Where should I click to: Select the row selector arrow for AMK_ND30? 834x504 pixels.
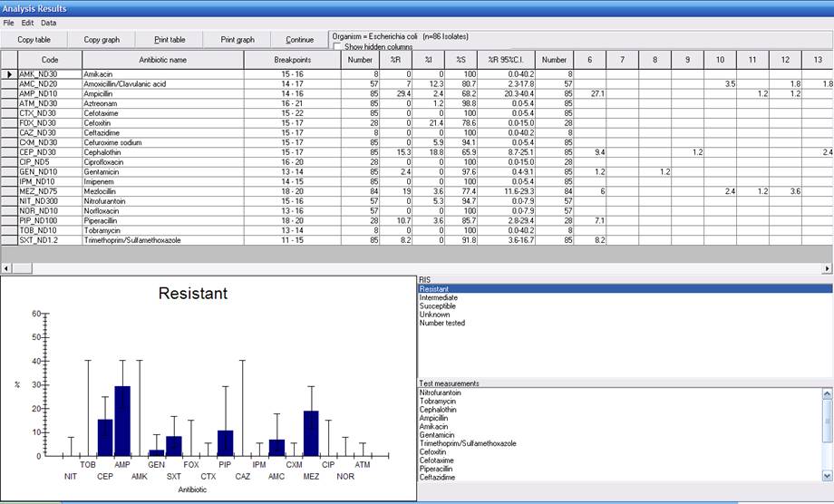(x=9, y=74)
